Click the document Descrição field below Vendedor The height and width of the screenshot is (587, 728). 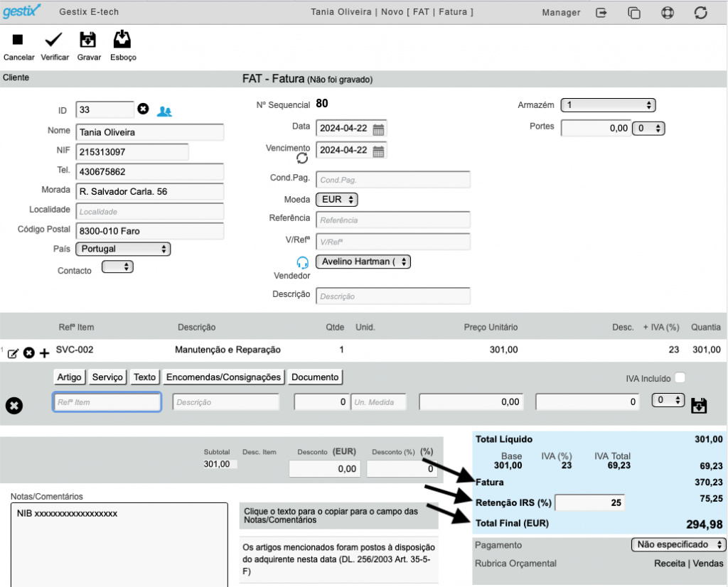click(x=392, y=296)
